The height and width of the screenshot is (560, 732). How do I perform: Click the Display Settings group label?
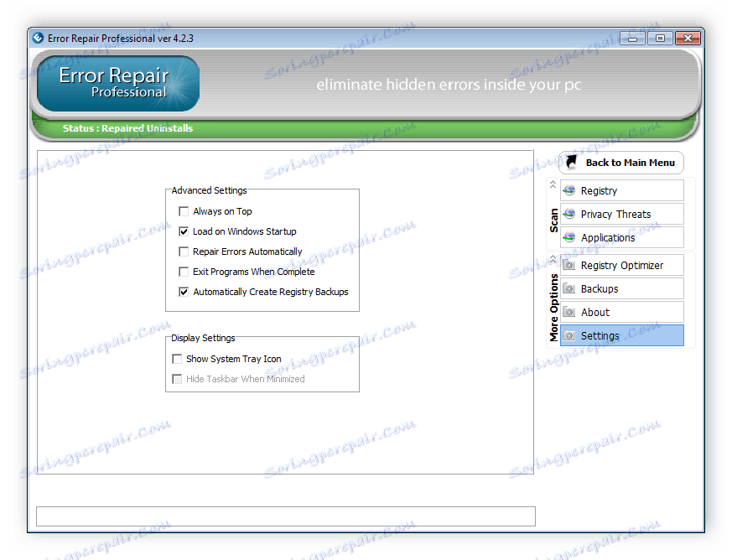coord(203,338)
